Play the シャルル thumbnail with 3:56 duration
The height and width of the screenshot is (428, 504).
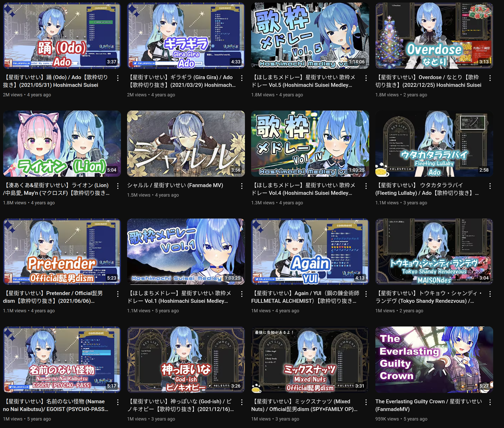click(x=186, y=144)
